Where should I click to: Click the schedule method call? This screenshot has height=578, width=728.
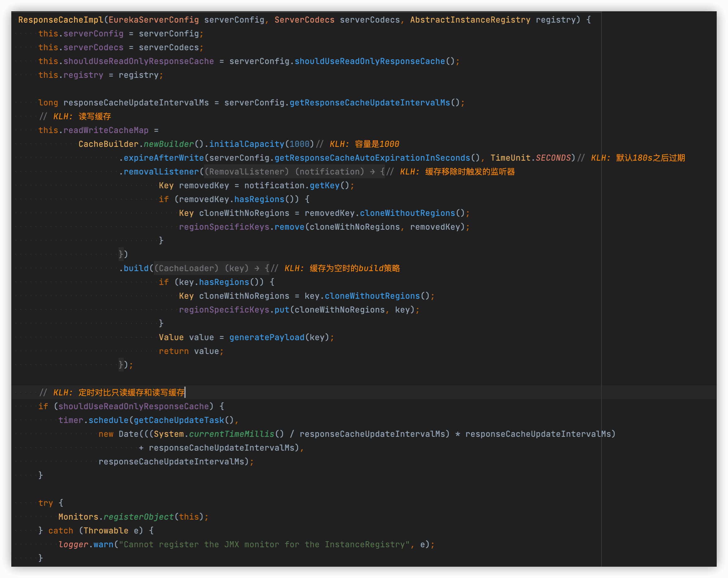[108, 420]
